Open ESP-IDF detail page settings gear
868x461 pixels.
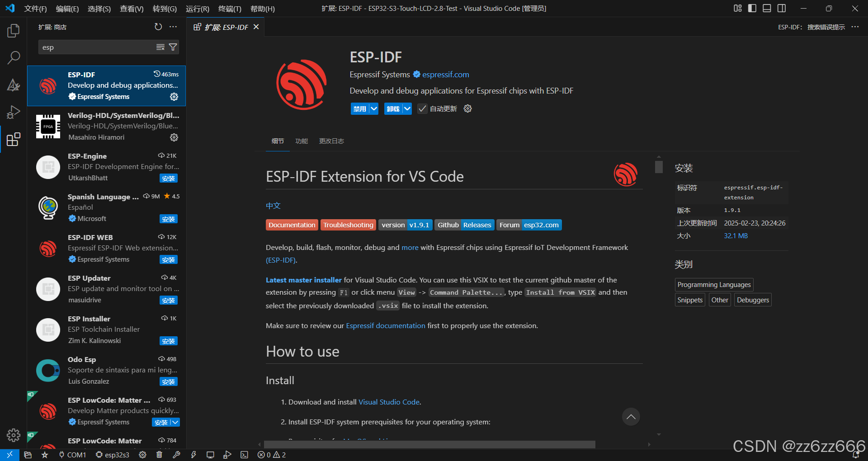pos(468,108)
